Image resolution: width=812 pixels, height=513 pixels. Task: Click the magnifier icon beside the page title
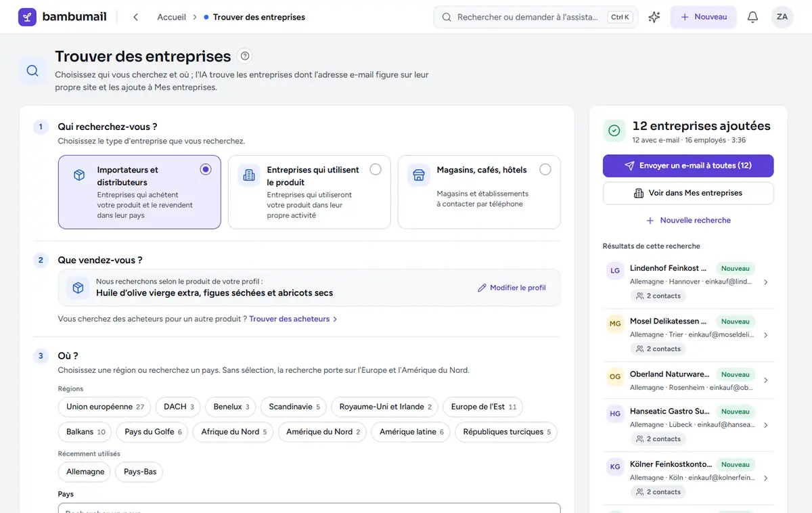click(32, 70)
